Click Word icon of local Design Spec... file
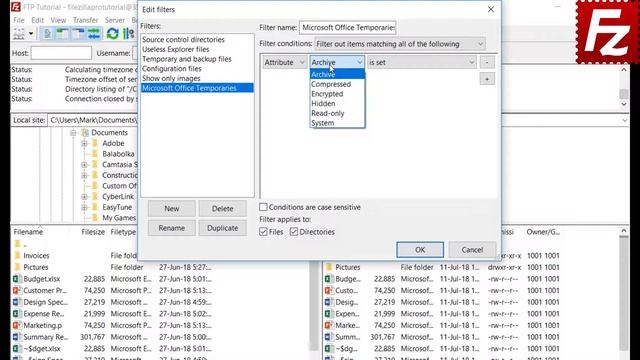640x360 pixels. (16, 302)
